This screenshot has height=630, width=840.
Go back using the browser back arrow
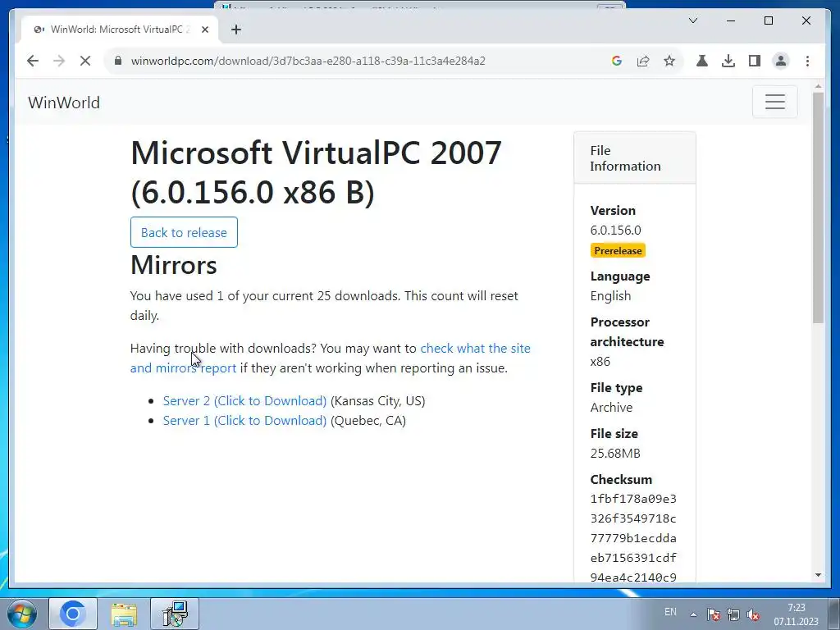[33, 61]
